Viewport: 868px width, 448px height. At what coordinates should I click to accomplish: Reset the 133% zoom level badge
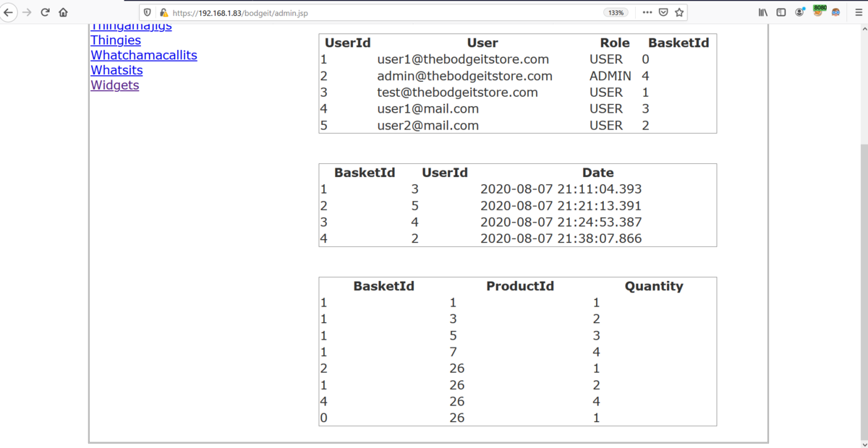(616, 12)
